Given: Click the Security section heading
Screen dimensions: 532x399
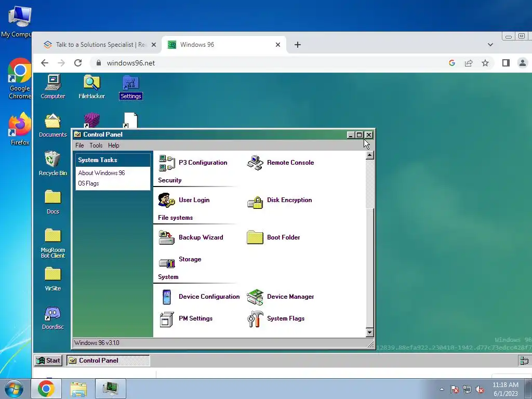Looking at the screenshot, I should click(x=170, y=180).
